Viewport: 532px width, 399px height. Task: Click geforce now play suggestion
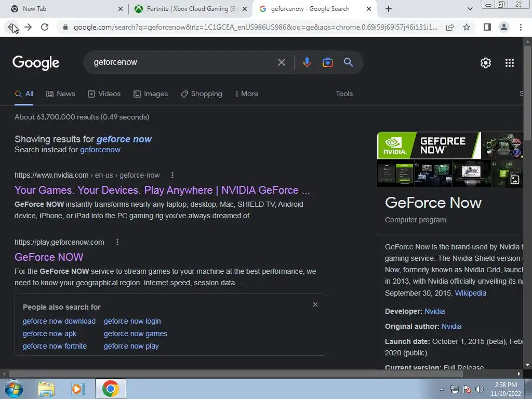131,346
